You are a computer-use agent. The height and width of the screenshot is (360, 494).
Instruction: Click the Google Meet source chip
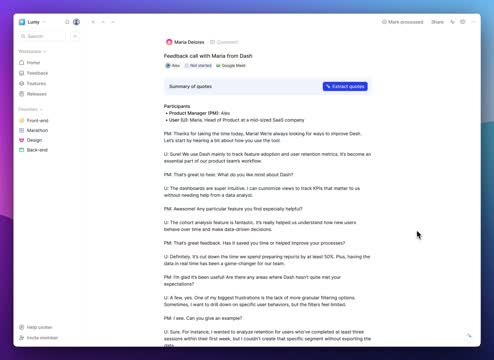pos(231,66)
